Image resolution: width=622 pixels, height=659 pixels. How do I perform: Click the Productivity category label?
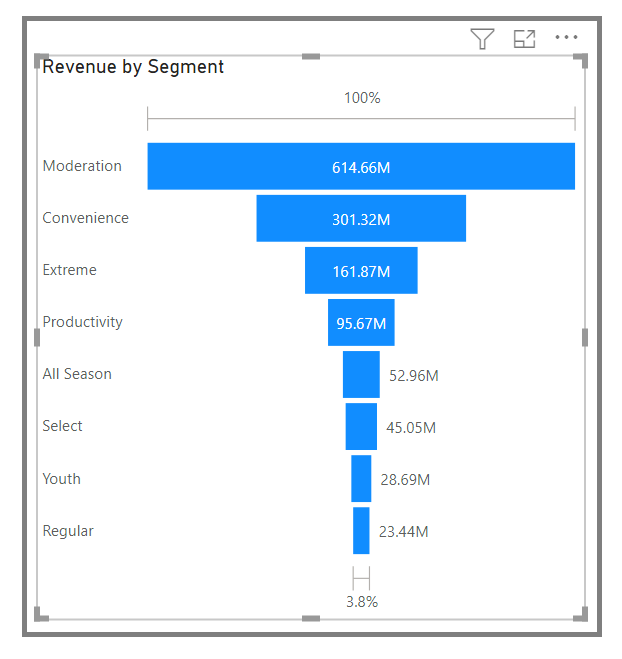(83, 322)
